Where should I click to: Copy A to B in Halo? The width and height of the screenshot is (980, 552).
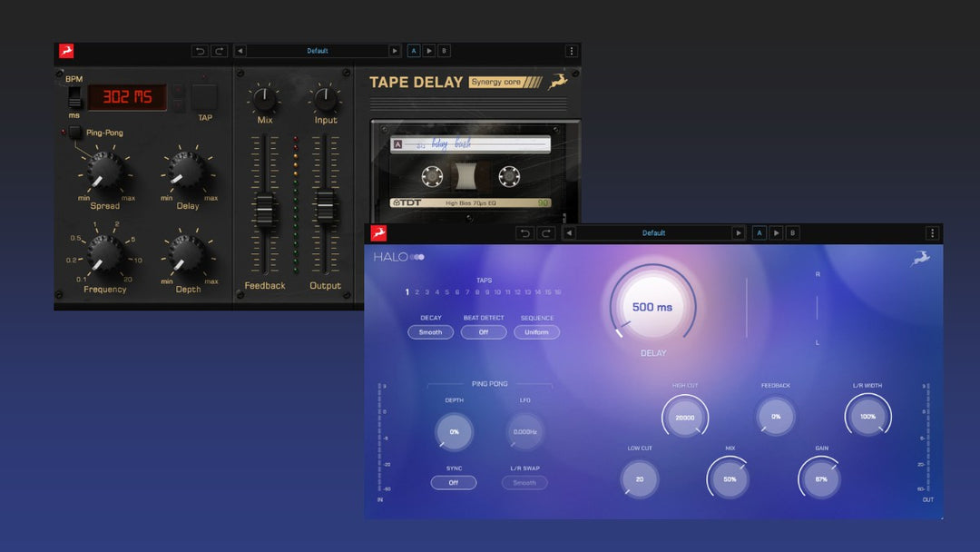pyautogui.click(x=776, y=233)
